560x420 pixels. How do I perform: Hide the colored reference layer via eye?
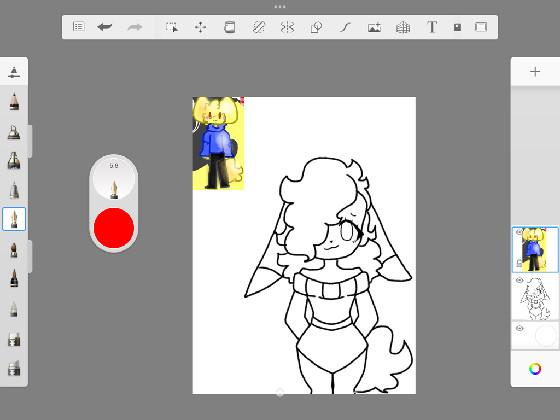(x=519, y=232)
